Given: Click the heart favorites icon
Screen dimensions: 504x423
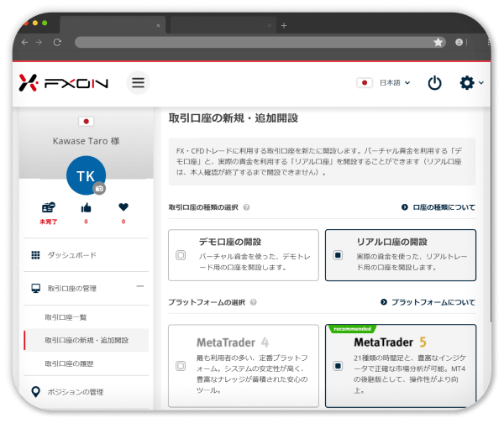Looking at the screenshot, I should [123, 207].
